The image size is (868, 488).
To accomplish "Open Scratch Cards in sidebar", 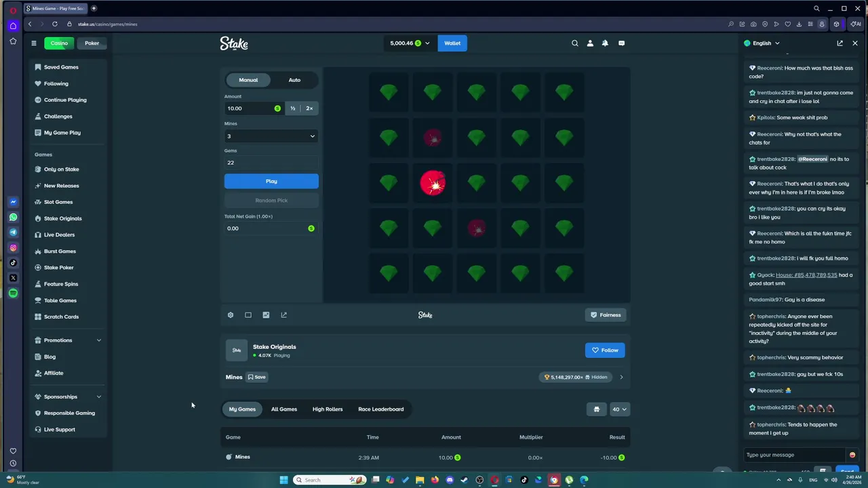I will (x=61, y=317).
